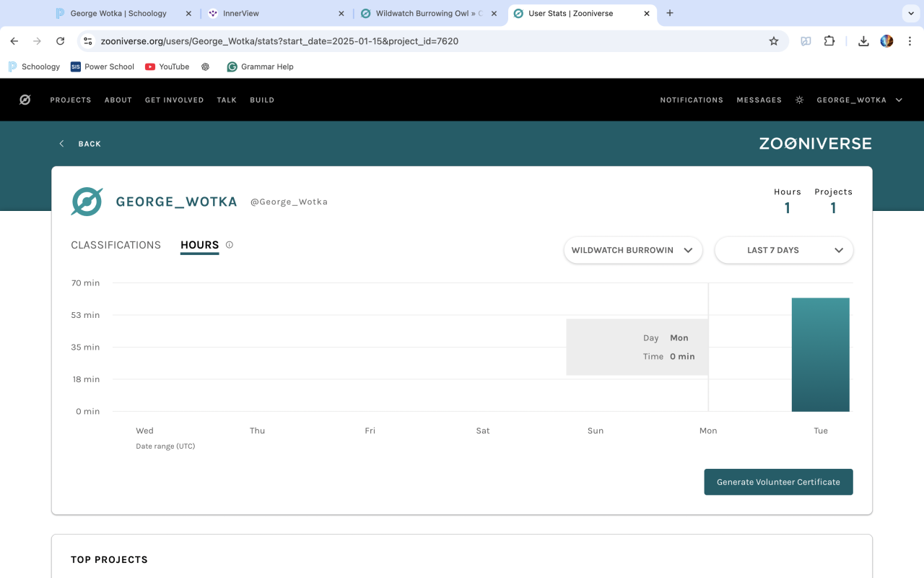Open the About menu item
This screenshot has width=924, height=578.
click(118, 100)
